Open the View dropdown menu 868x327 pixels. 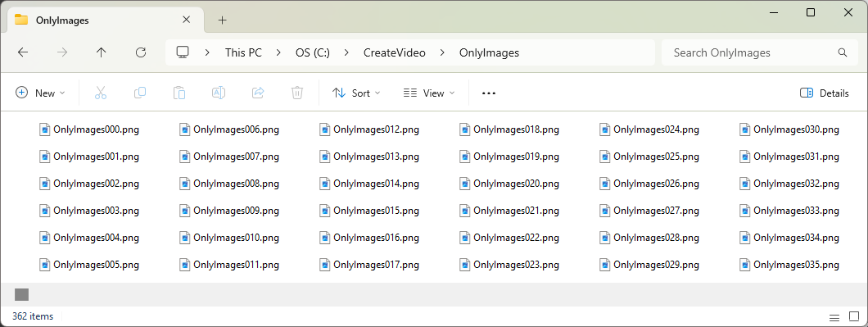click(429, 93)
